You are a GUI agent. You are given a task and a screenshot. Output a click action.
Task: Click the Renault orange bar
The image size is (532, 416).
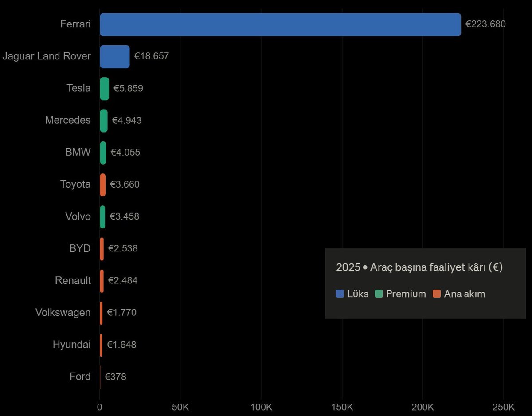102,281
